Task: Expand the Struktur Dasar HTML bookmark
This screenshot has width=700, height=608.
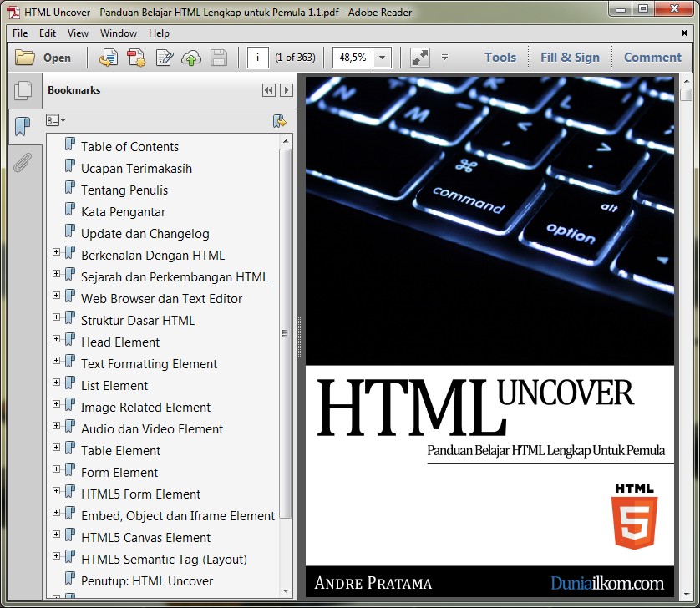Action: tap(56, 317)
